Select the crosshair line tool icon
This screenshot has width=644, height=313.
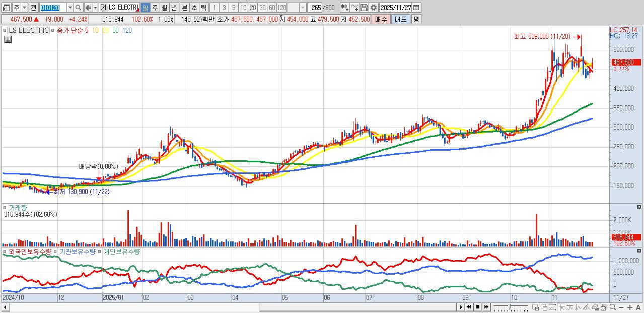pos(561,307)
